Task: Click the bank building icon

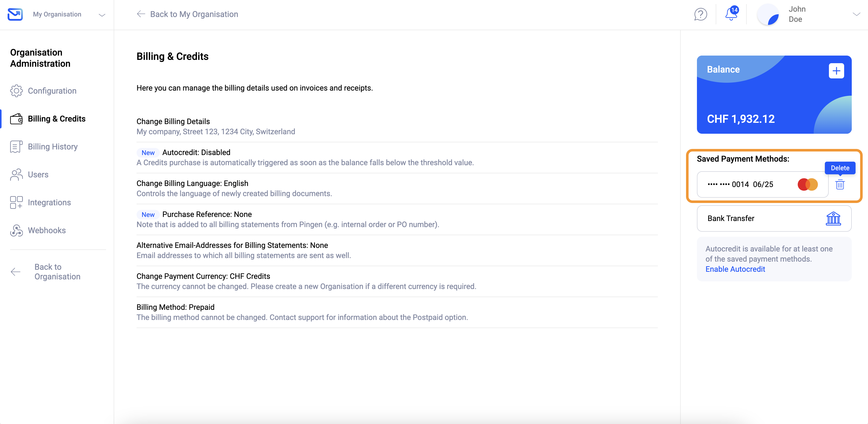Action: [834, 218]
